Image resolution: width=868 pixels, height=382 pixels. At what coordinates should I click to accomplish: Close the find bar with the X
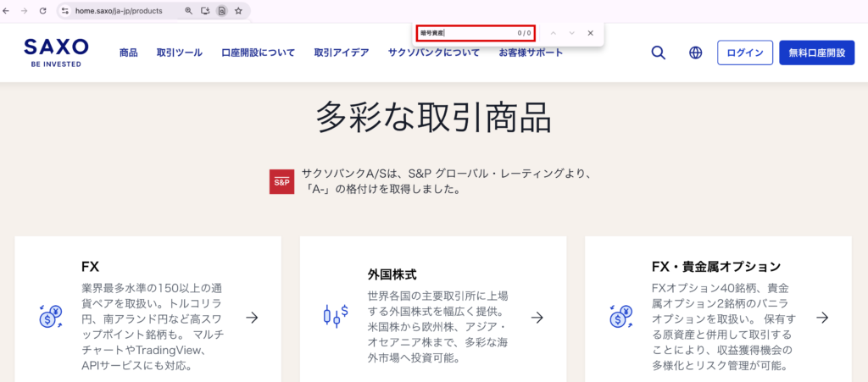pyautogui.click(x=591, y=33)
